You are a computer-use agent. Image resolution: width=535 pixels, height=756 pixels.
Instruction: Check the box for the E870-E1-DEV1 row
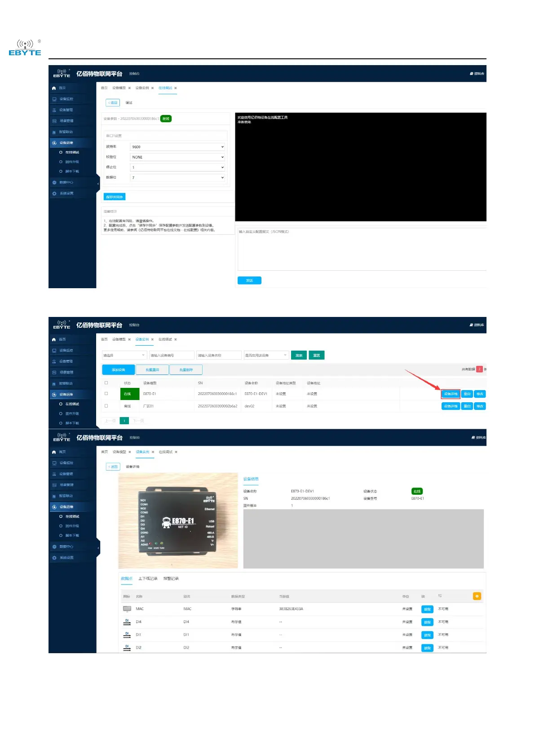(x=106, y=394)
